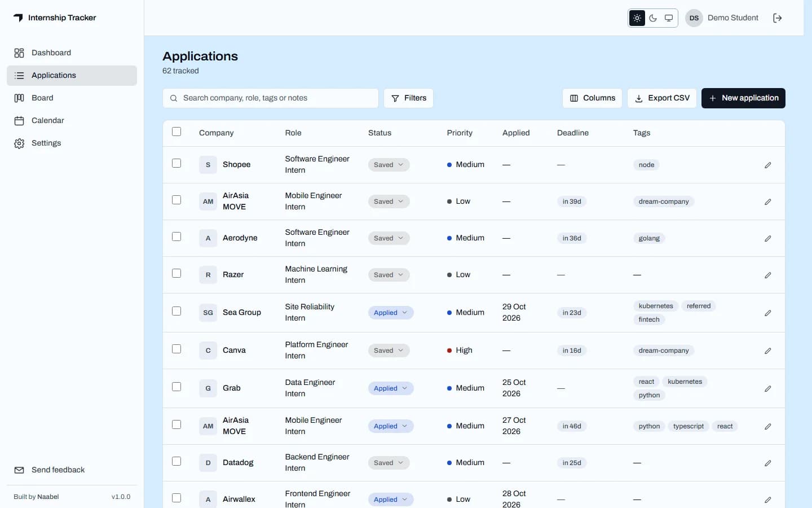
Task: Check the Razer row checkbox
Action: tap(176, 273)
